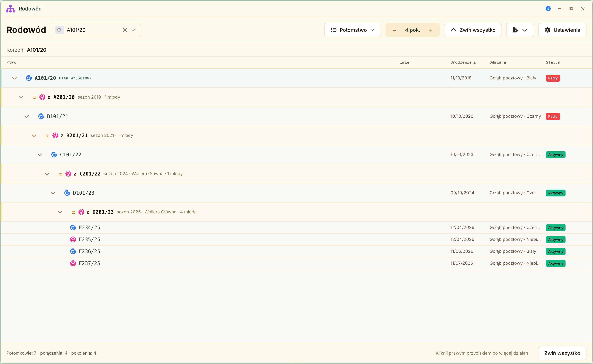
Task: Click the Padły badge of B101/21
Action: click(x=553, y=116)
